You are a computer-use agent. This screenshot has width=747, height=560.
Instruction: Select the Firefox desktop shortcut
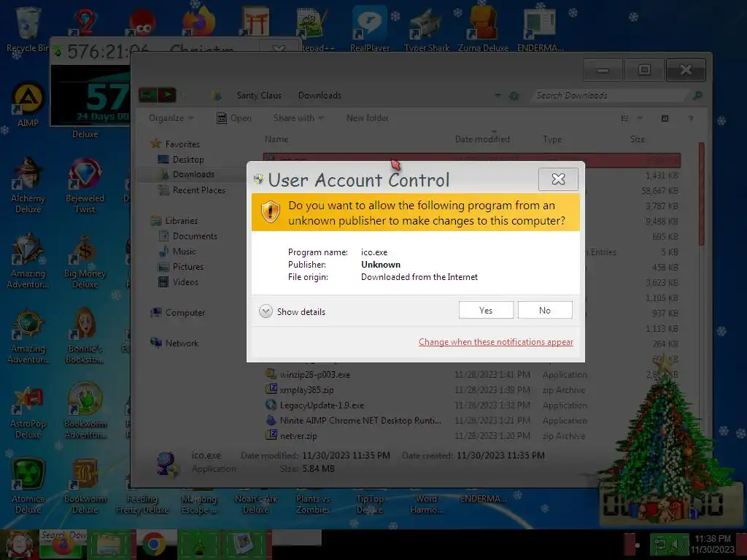pyautogui.click(x=198, y=22)
